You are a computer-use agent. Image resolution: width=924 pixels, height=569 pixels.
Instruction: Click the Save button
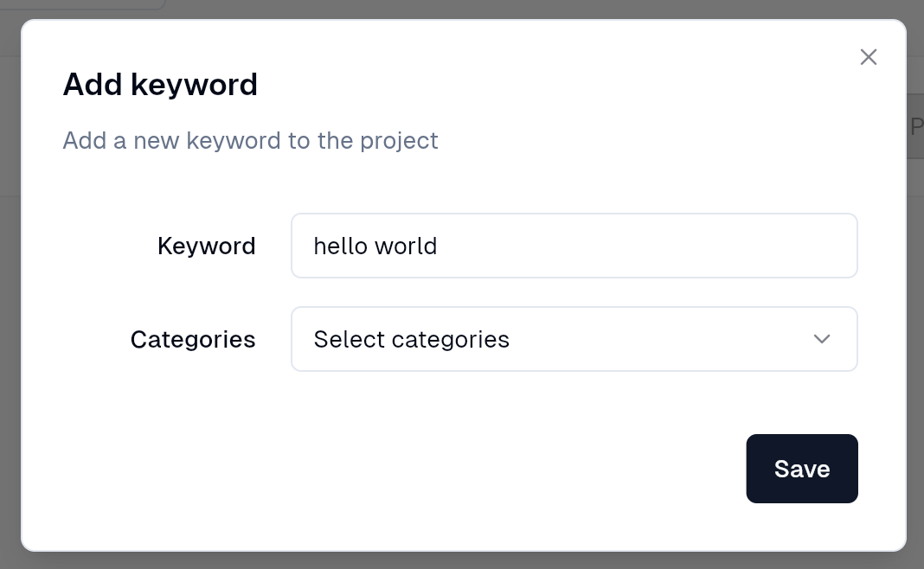pos(802,469)
